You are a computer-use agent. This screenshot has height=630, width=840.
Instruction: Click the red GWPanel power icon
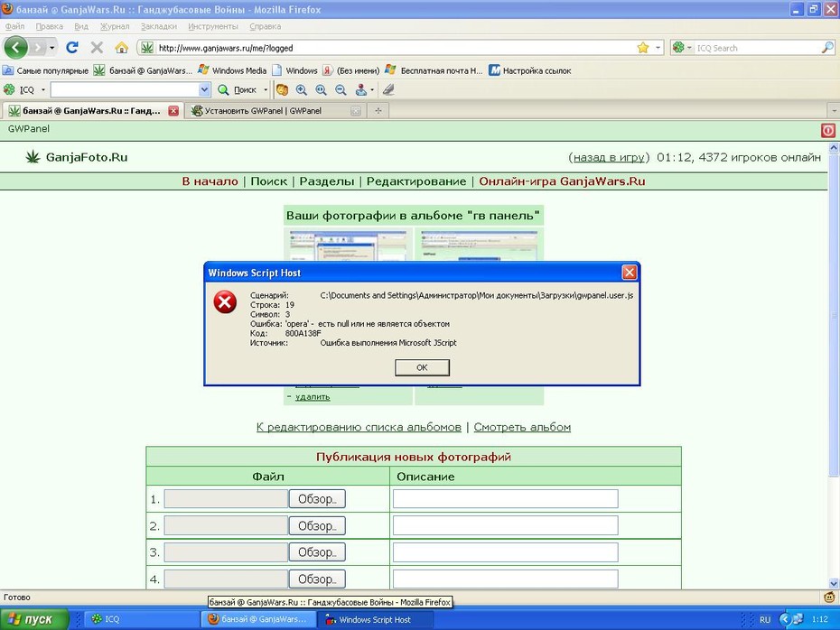tap(827, 131)
